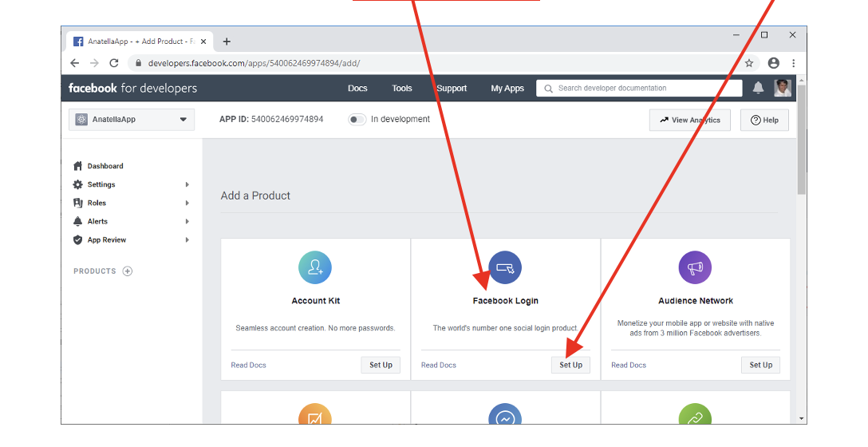Click the Account Kit product icon
The width and height of the screenshot is (868, 447).
[x=315, y=267]
